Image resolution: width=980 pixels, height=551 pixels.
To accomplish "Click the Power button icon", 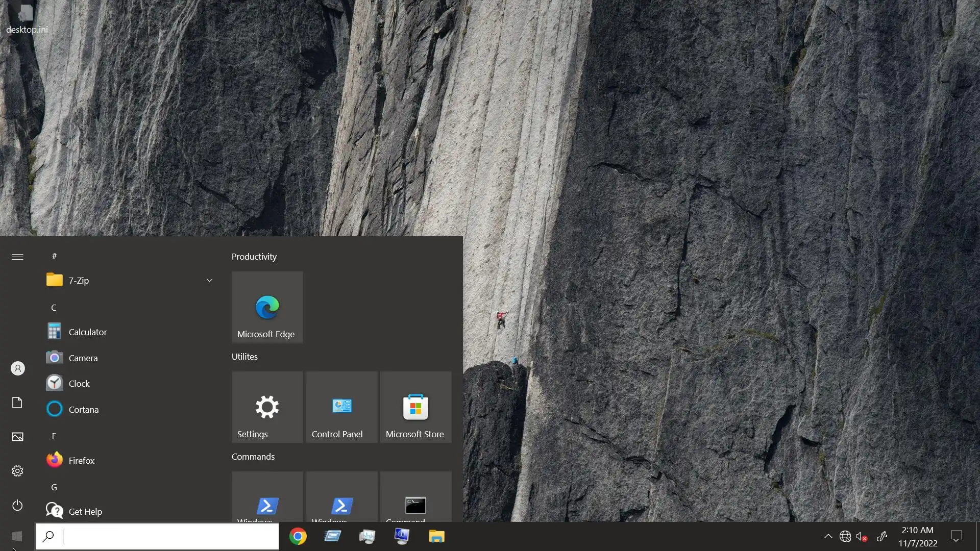I will [17, 505].
